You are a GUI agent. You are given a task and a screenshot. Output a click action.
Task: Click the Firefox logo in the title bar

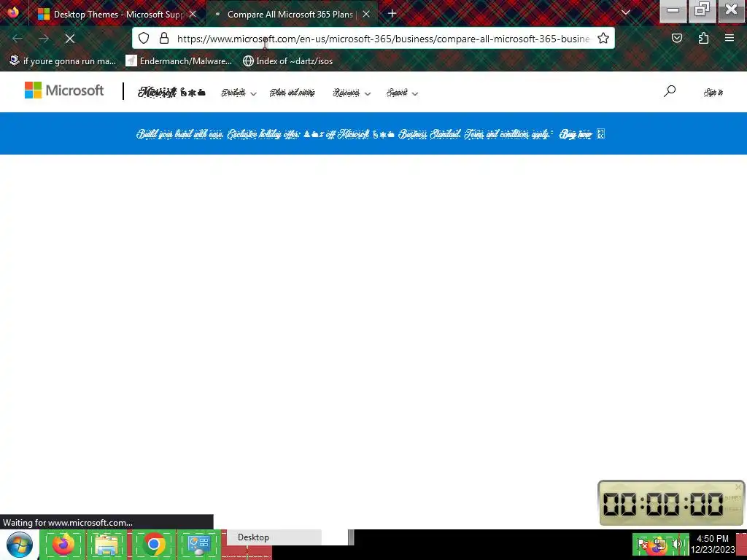point(13,12)
